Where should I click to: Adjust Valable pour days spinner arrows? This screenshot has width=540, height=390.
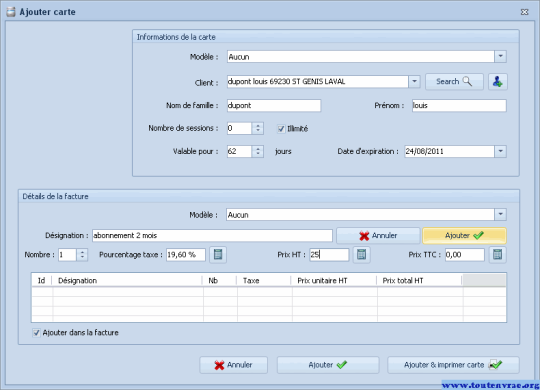(x=258, y=152)
